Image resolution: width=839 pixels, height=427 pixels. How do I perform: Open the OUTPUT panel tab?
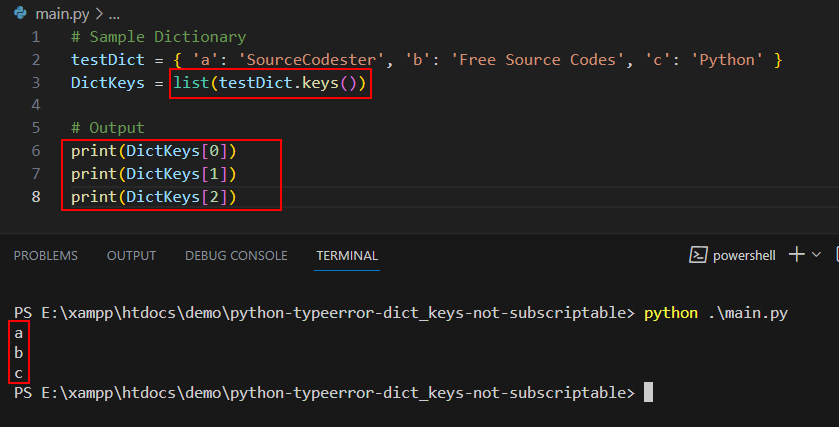(x=131, y=256)
